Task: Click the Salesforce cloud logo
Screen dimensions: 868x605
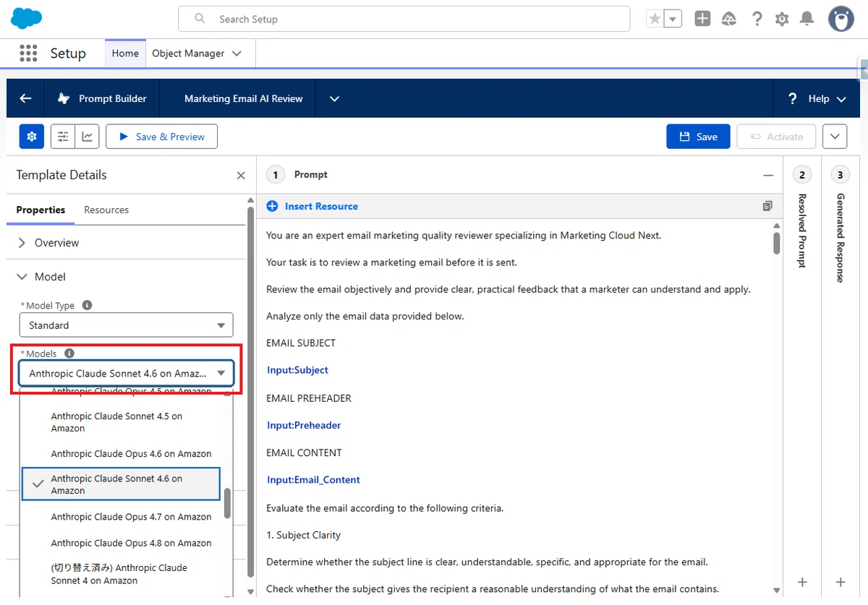Action: coord(27,19)
